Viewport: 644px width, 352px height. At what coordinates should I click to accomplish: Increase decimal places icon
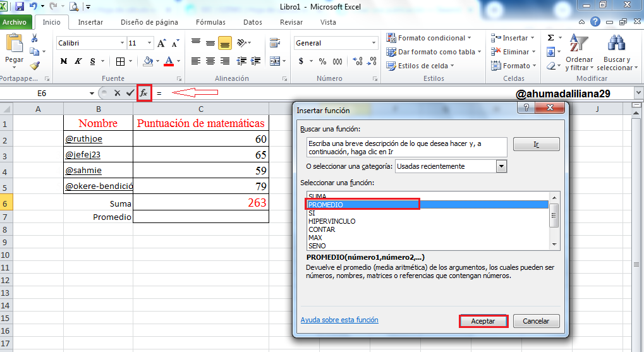(x=357, y=61)
